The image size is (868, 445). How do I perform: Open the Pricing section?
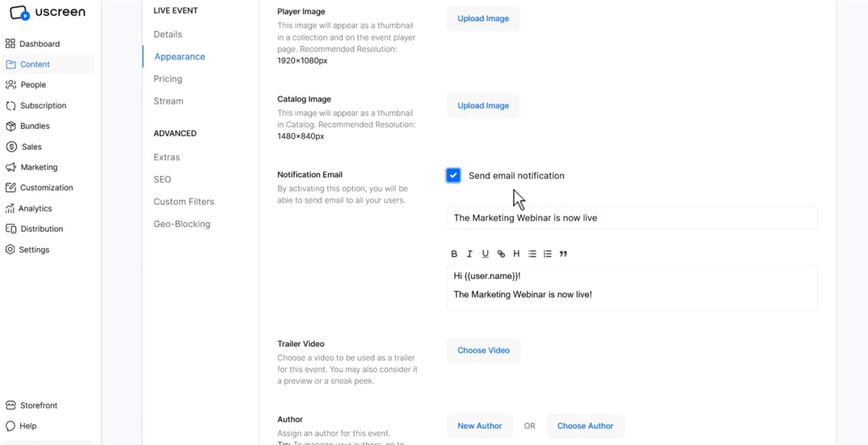coord(167,79)
